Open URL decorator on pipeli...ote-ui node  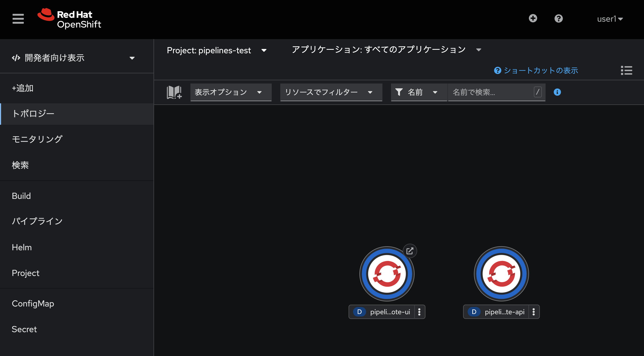pos(410,251)
